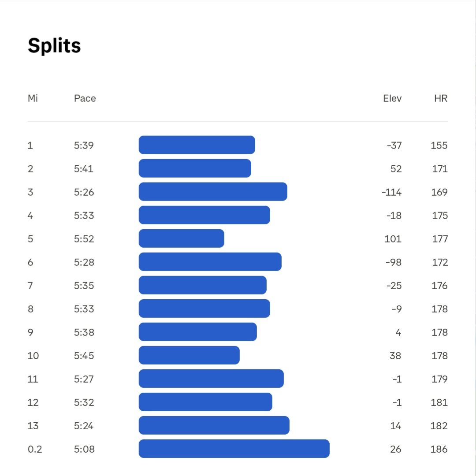Click the Elev column header
The height and width of the screenshot is (476, 476).
point(392,98)
